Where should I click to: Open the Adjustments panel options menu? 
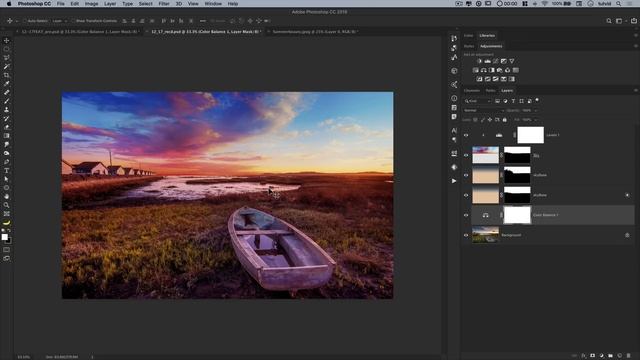[636, 46]
